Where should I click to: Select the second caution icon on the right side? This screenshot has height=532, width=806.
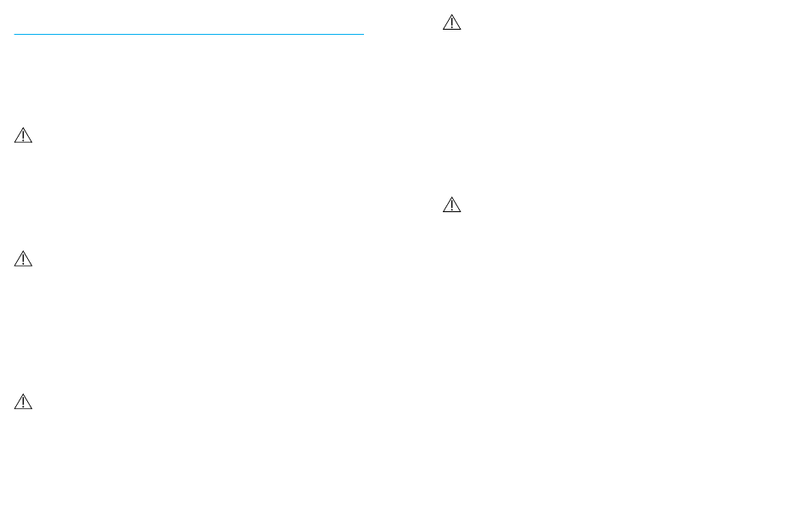452,205
